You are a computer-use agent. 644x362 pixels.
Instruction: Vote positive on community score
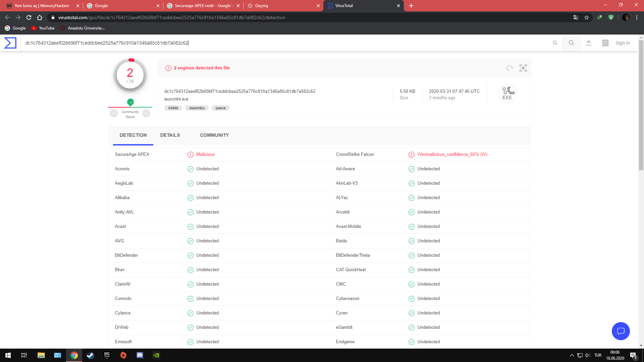(146, 113)
